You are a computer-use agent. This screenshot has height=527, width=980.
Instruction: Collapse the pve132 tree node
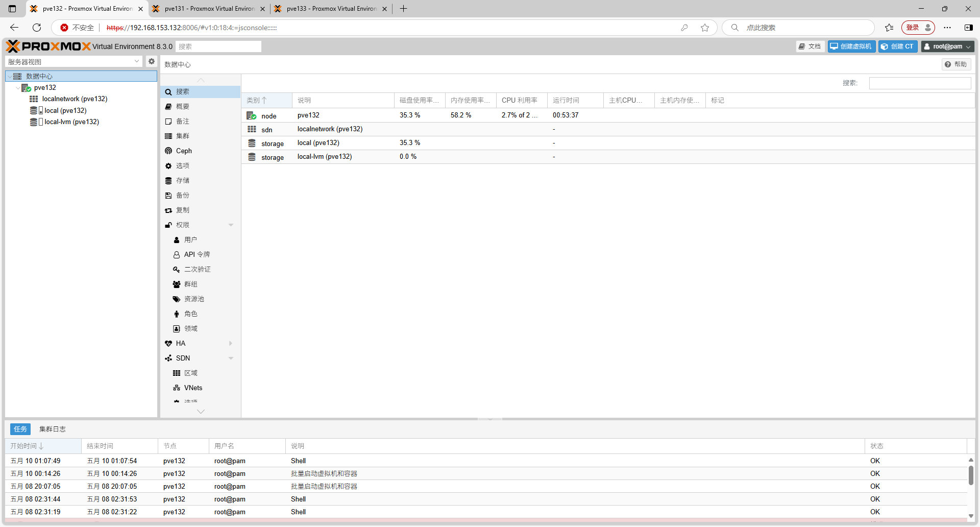[18, 88]
